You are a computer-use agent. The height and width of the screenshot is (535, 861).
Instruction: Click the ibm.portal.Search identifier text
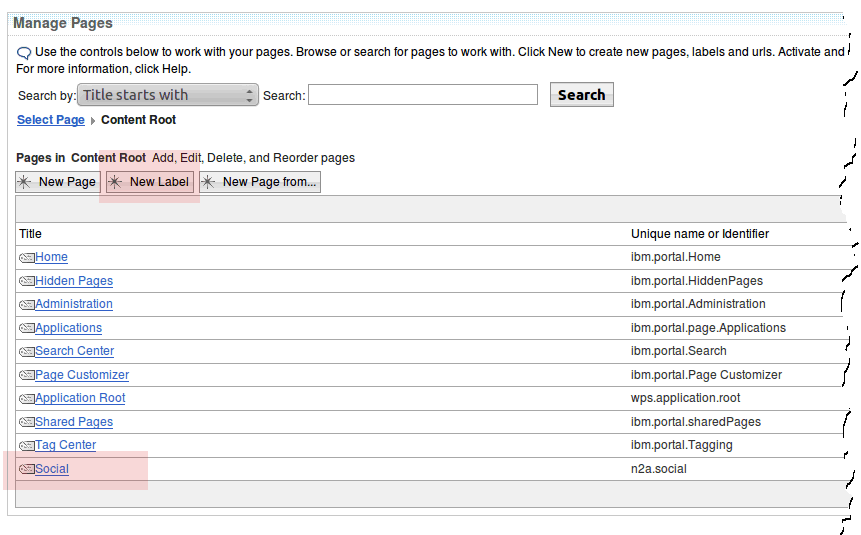(x=679, y=351)
